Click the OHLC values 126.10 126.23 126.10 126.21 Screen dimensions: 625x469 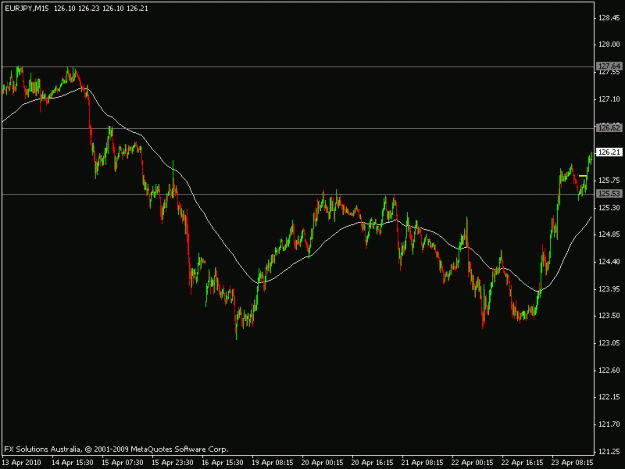[101, 8]
